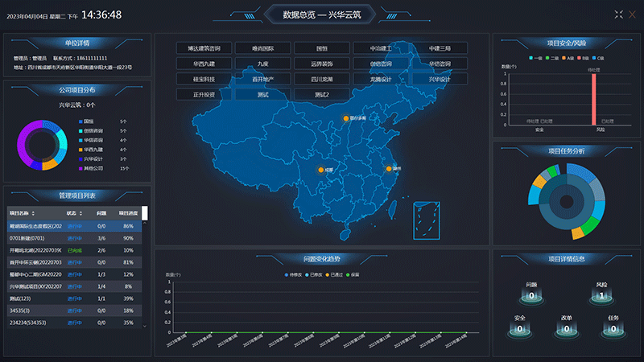644x362 pixels.
Task: Click center of 项目任务分析 sunburst chart
Action: 567,202
